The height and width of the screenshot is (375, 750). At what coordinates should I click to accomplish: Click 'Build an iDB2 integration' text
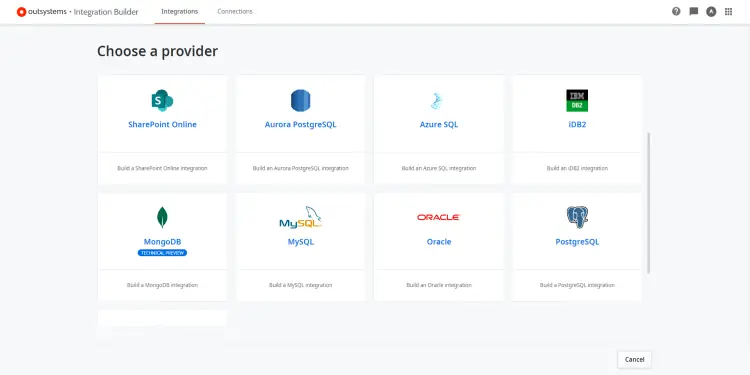coord(577,168)
